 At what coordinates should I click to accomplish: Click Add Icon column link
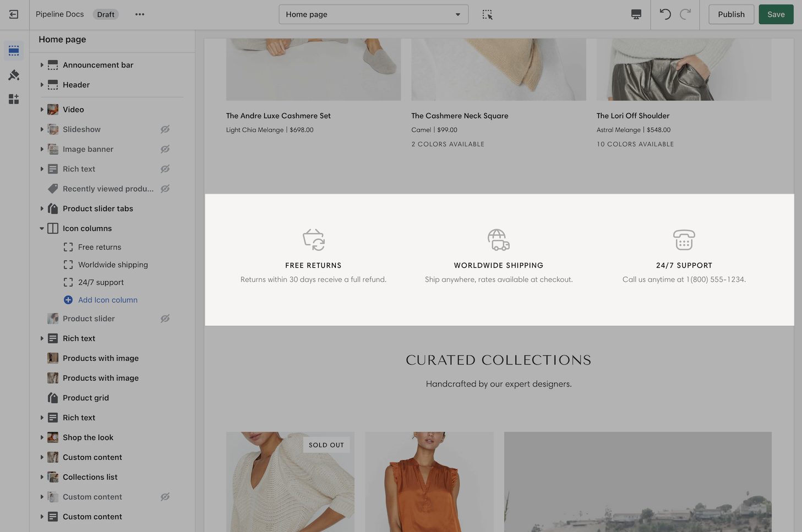(x=107, y=300)
